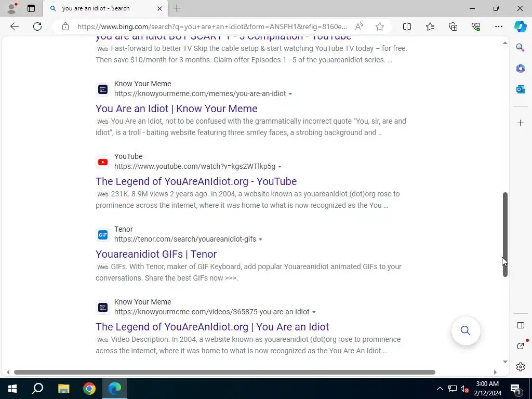Click first Know Your Meme favicon

click(103, 89)
